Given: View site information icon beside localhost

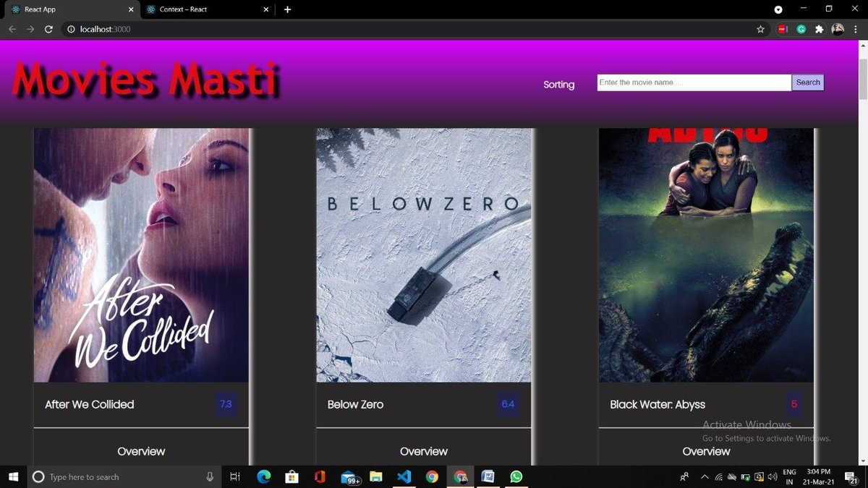Looking at the screenshot, I should pyautogui.click(x=71, y=29).
